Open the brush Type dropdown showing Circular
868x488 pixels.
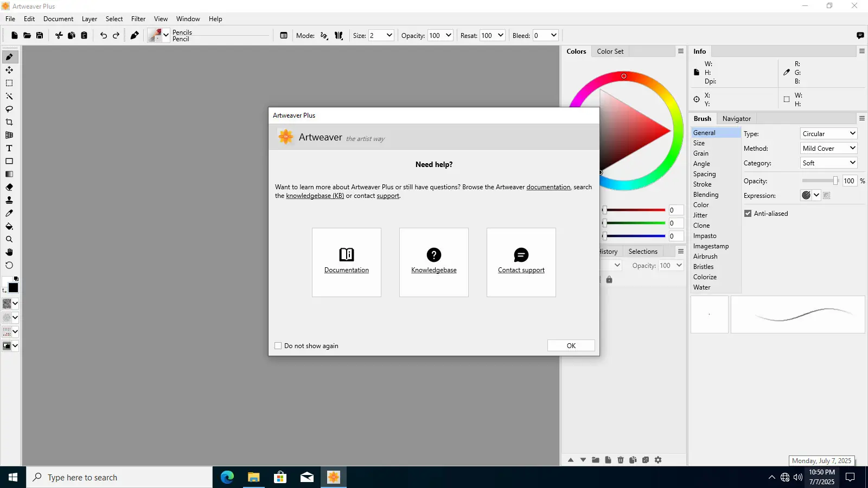tap(829, 133)
